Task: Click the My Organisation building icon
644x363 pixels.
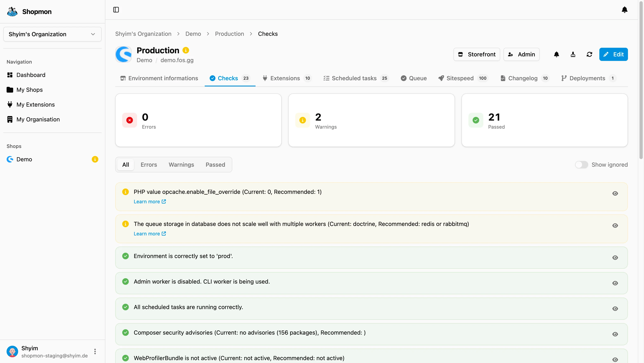Action: pos(10,119)
